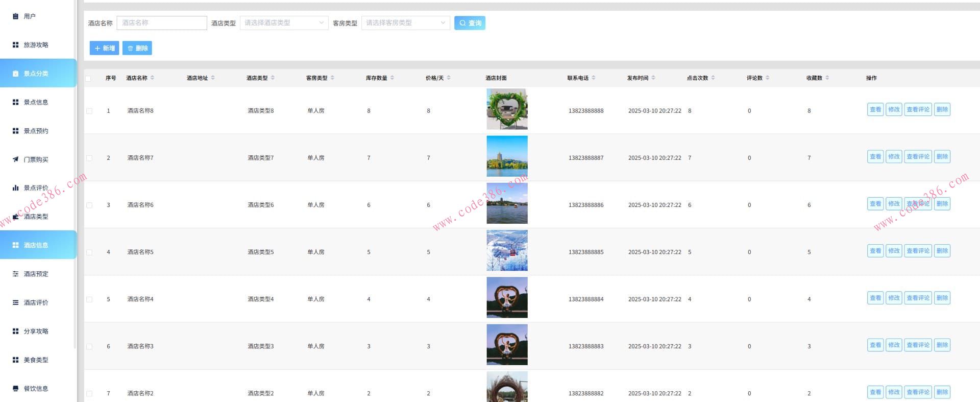
Task: Sort by 收藏数 column arrows
Action: (827, 78)
